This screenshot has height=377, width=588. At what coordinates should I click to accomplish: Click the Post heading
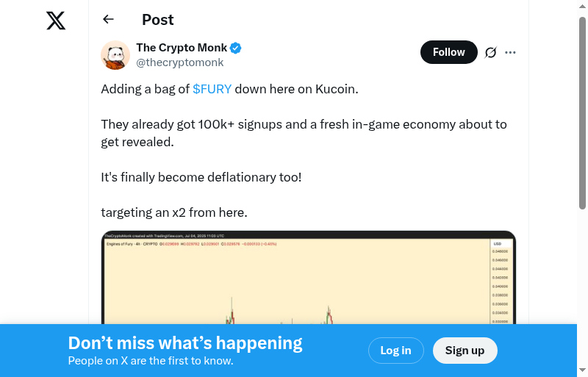(x=158, y=20)
